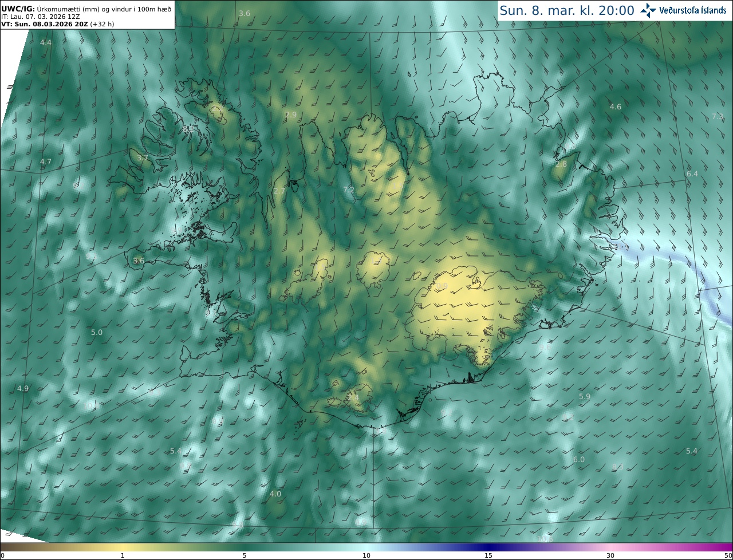Click the 2.9 value on the map
The height and width of the screenshot is (560, 733).
[x=291, y=115]
